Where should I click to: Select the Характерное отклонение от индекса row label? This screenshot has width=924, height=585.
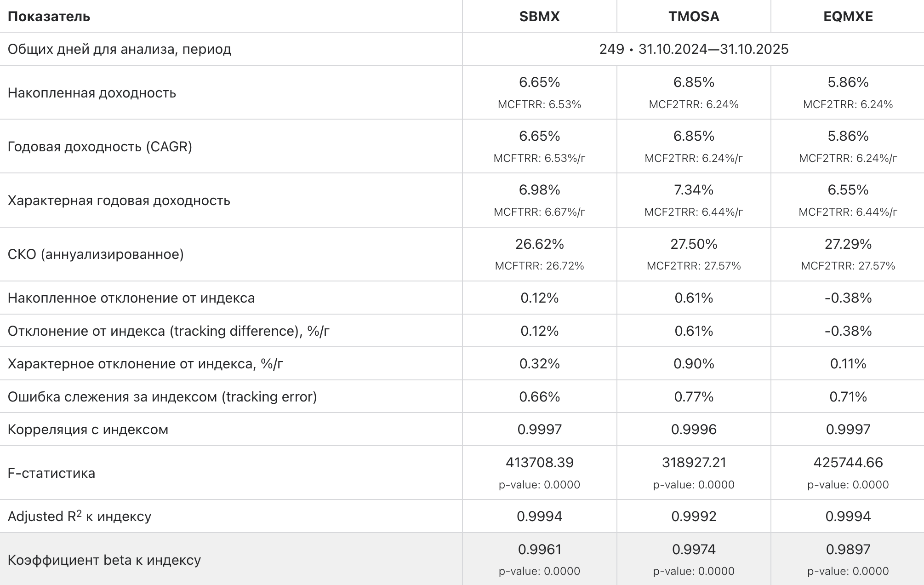pyautogui.click(x=145, y=364)
